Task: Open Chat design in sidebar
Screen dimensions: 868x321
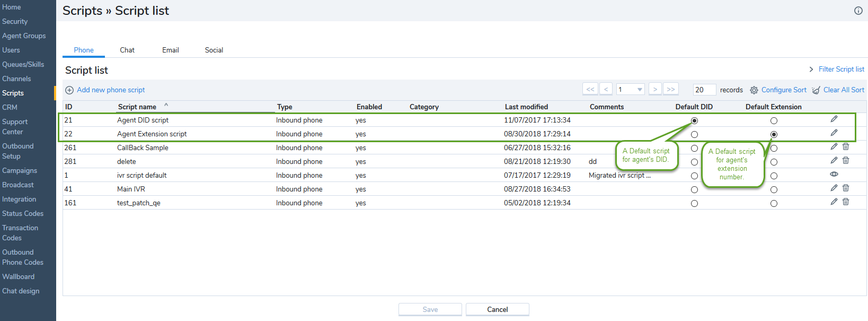Action: click(x=21, y=291)
